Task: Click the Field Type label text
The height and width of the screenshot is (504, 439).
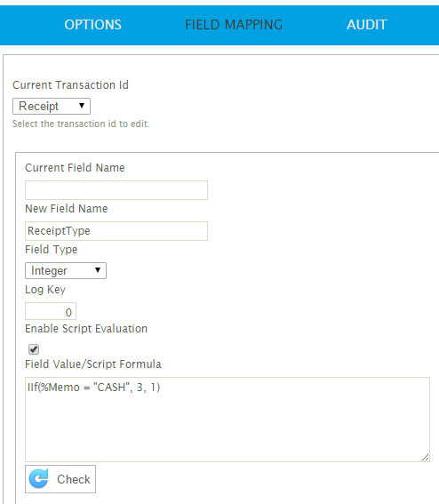Action: (52, 250)
